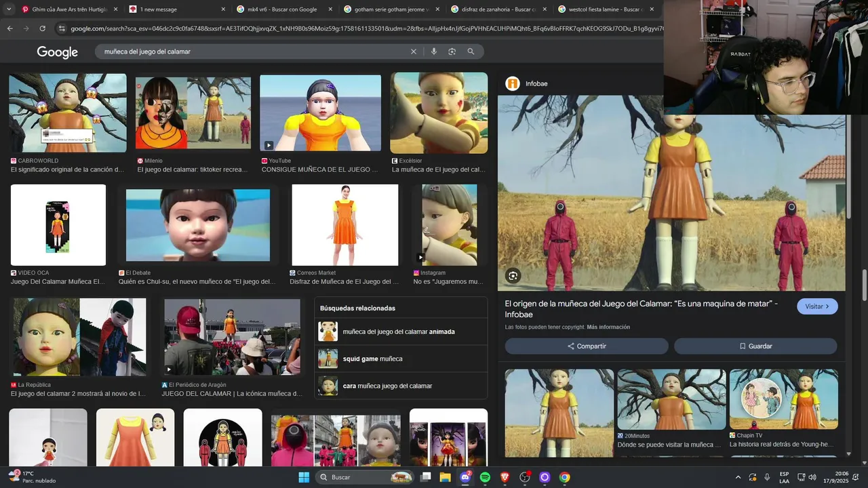Open the tab search dropdown arrow
Image resolution: width=868 pixels, height=488 pixels.
7,9
